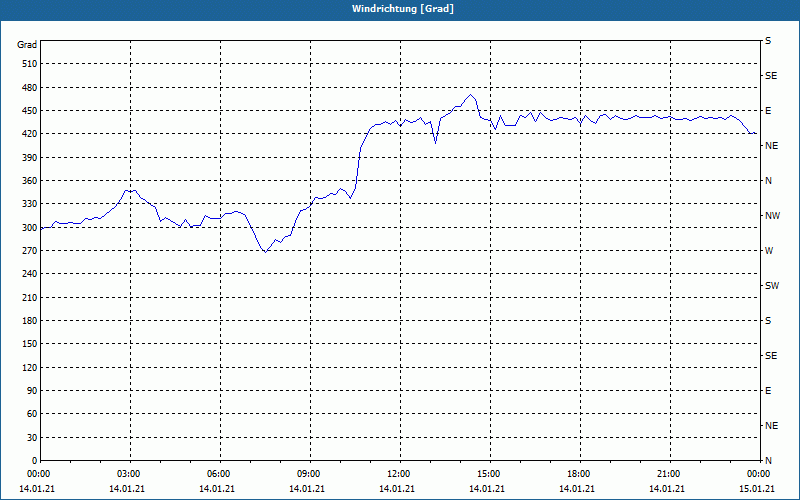Click the 06:00 time label

pos(219,474)
